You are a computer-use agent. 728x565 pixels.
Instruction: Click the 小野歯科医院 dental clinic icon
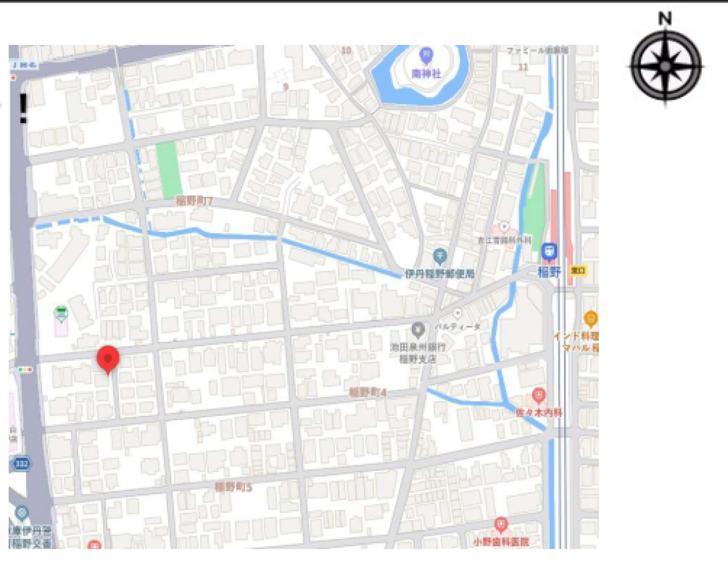[500, 524]
